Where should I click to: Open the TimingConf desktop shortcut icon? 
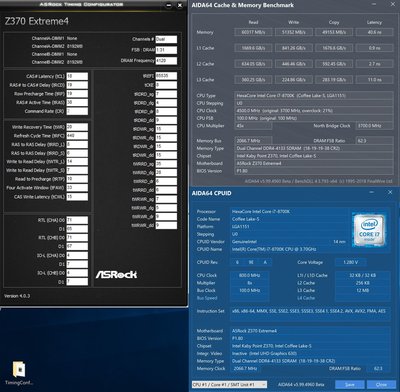coord(19,373)
